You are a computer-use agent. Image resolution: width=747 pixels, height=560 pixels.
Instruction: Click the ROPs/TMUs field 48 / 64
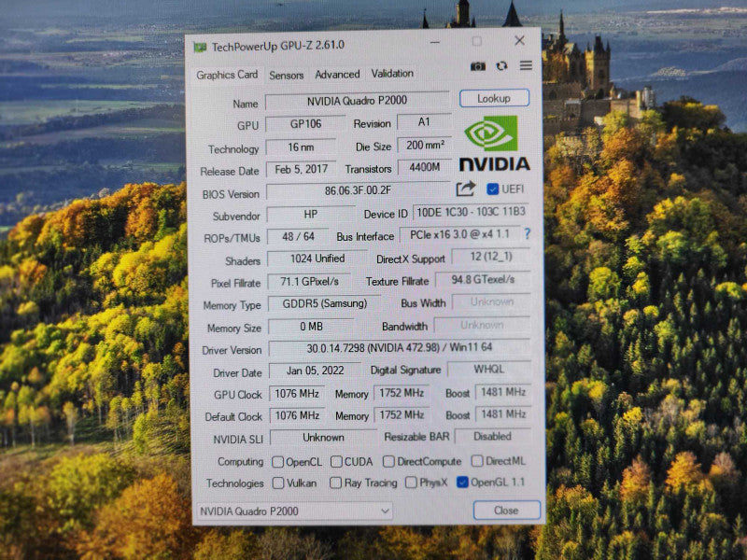298,237
